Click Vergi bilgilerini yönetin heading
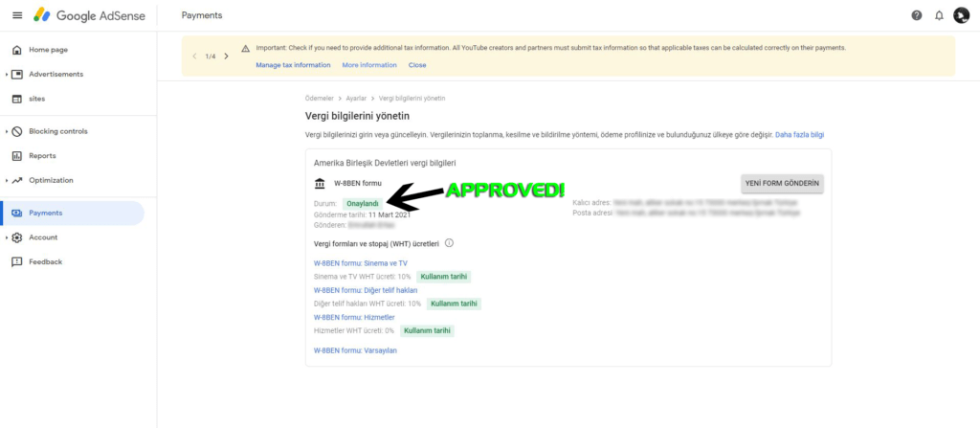The height and width of the screenshot is (428, 980). coord(357,117)
